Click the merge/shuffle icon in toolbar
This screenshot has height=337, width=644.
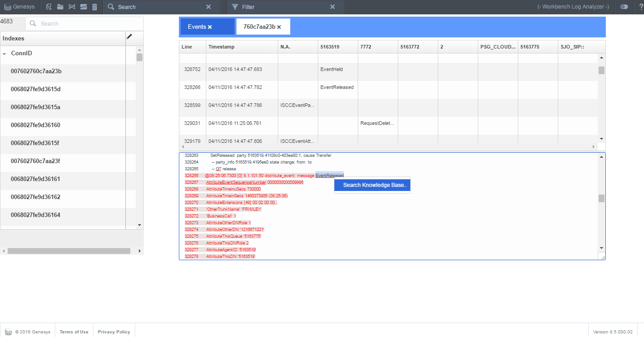click(71, 7)
